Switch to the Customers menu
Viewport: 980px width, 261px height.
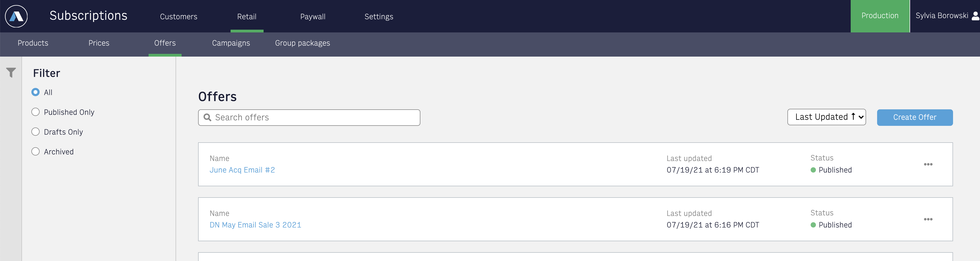tap(179, 16)
